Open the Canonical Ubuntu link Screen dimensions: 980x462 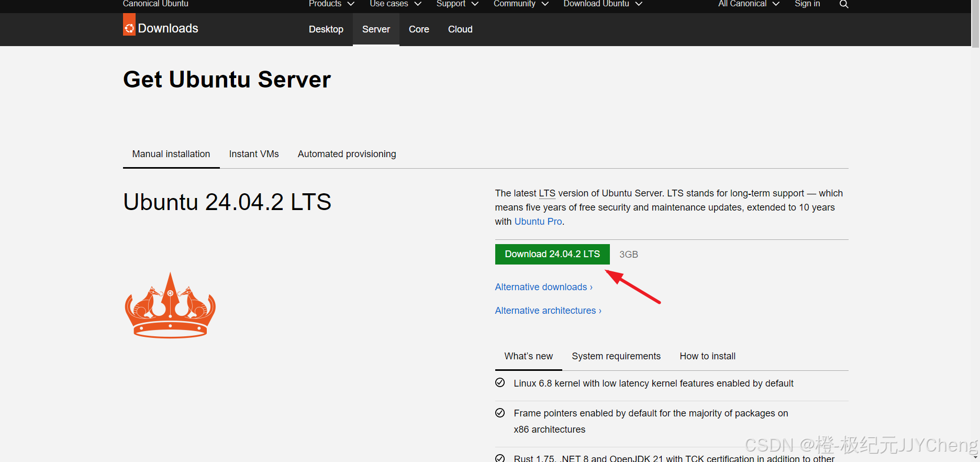coord(155,4)
